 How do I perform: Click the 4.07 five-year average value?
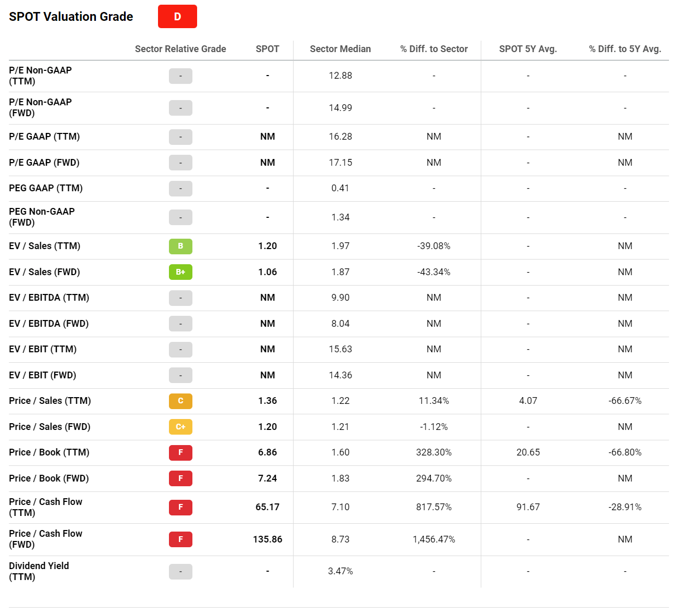pos(528,401)
